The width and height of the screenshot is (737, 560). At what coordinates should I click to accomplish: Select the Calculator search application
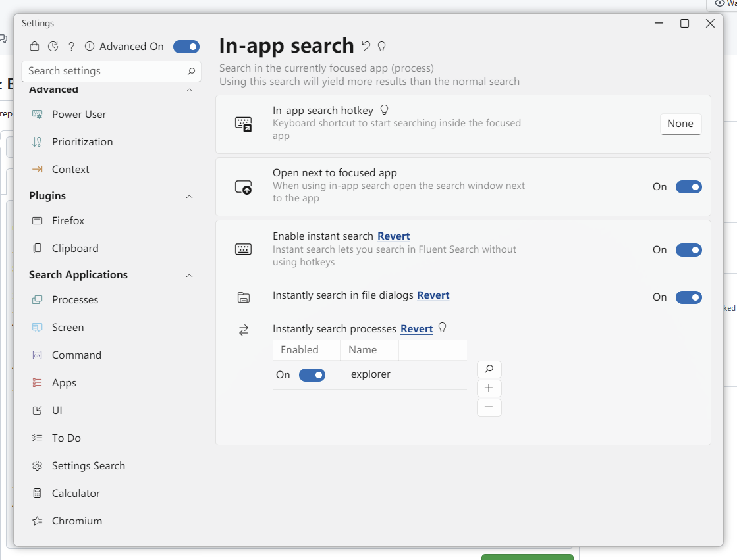[76, 493]
